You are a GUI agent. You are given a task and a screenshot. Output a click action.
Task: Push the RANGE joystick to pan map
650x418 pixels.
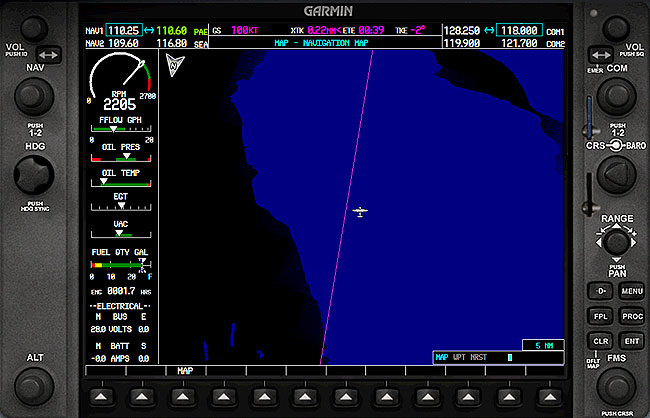point(617,241)
